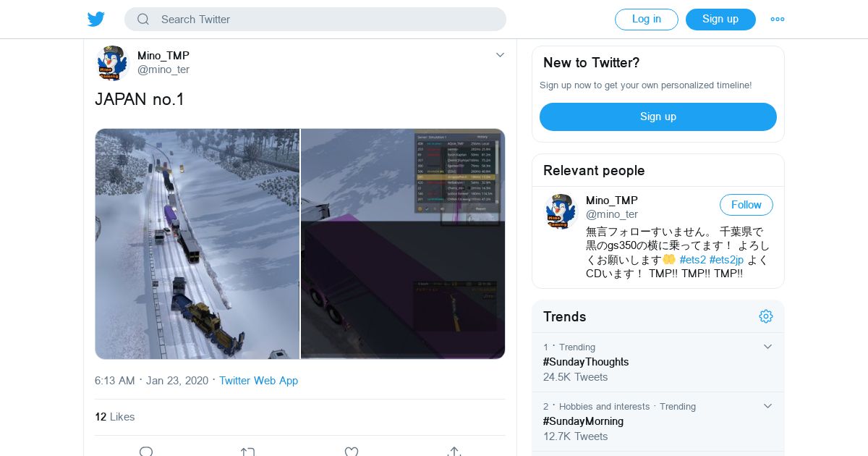Open Mino_TMP tweet author avatar
This screenshot has width=868, height=456.
[x=112, y=63]
